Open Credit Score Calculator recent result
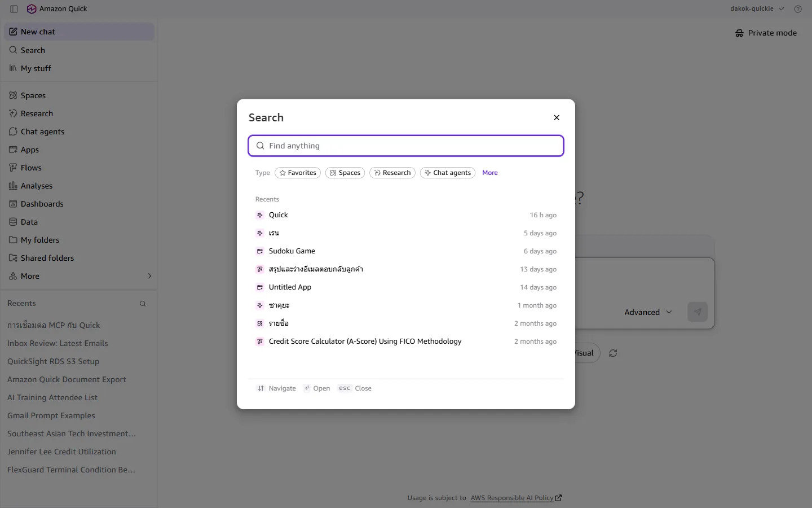Image resolution: width=812 pixels, height=508 pixels. click(406, 341)
